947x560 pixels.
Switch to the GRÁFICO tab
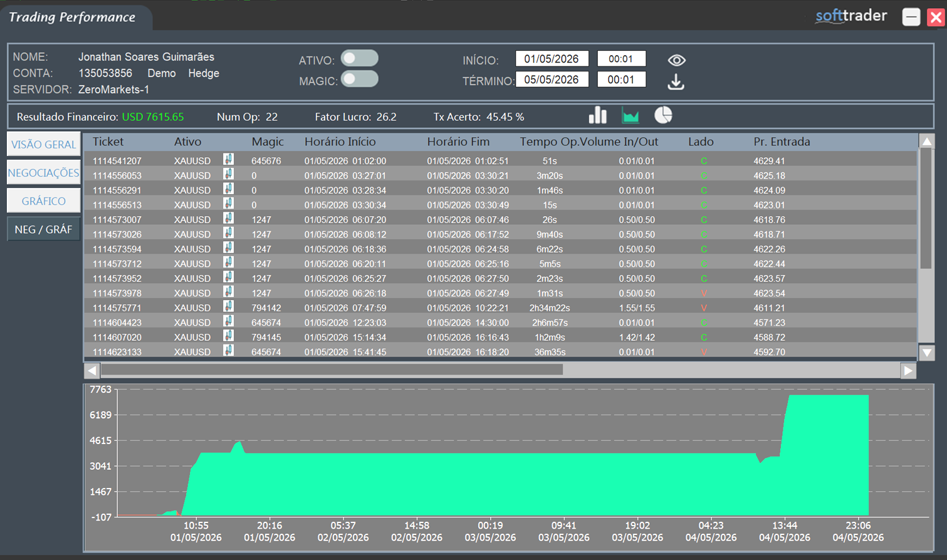pos(43,200)
